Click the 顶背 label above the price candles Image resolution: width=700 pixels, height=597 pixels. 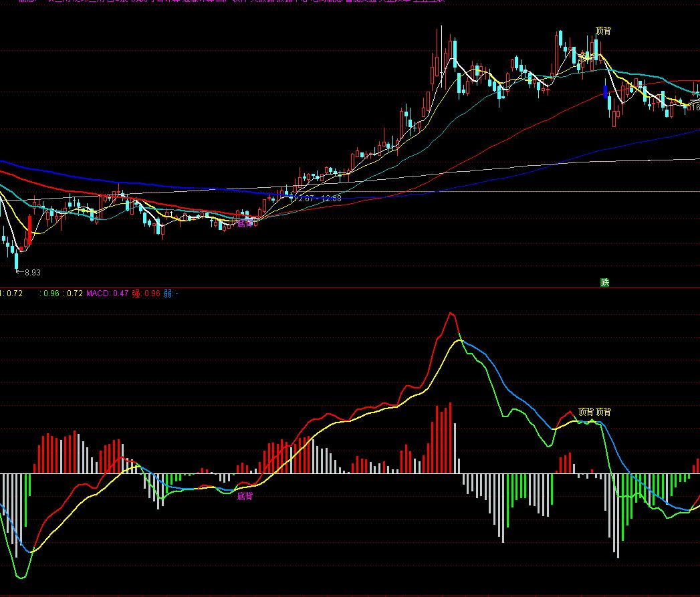pyautogui.click(x=603, y=31)
